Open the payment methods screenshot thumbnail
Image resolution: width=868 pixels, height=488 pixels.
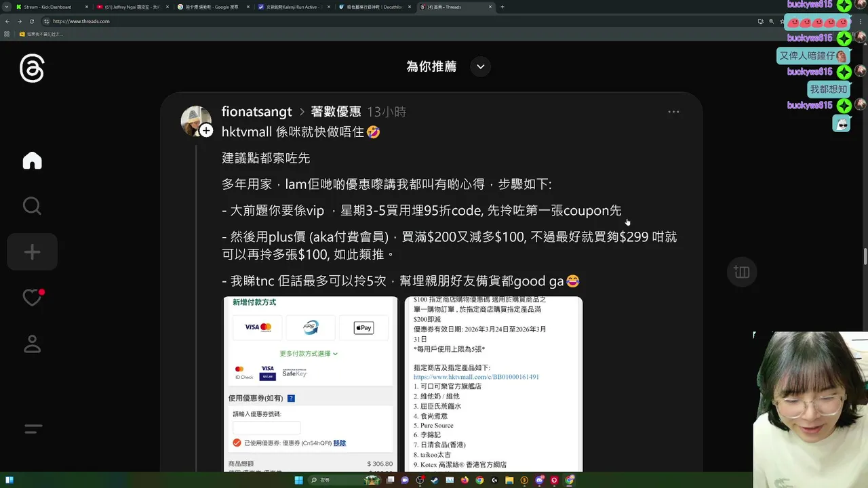tap(311, 384)
